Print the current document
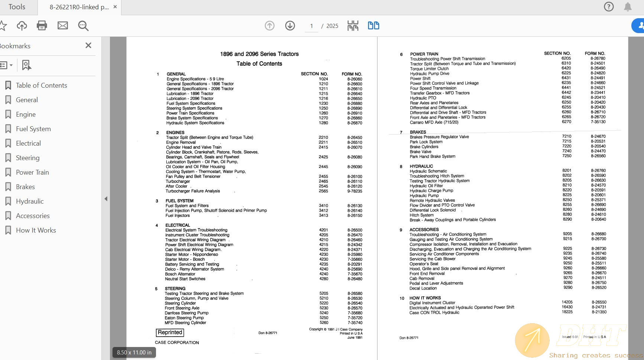 coord(42,25)
